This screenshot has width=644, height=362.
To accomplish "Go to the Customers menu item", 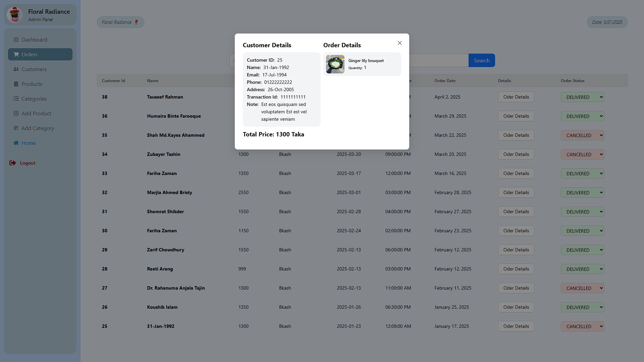I will click(34, 69).
